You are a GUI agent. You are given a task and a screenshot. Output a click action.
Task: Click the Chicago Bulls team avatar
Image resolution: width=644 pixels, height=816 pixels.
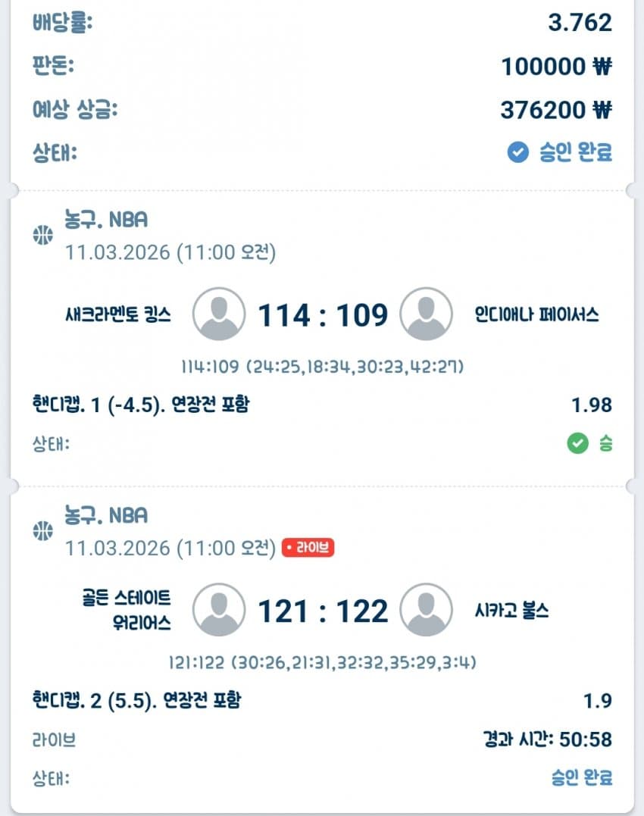(x=426, y=610)
